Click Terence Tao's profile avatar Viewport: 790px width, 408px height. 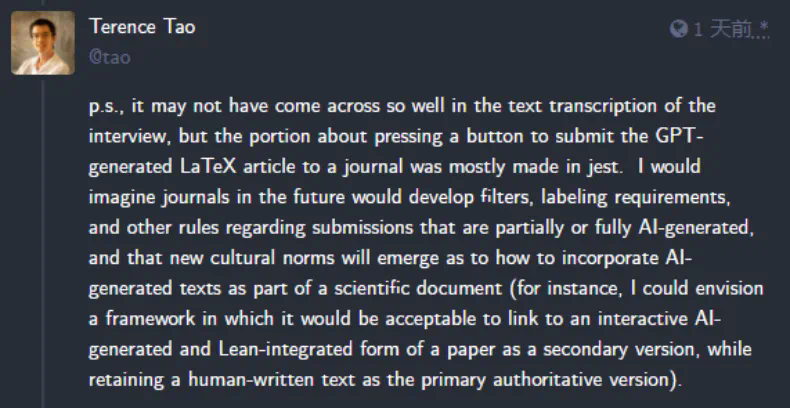point(43,43)
